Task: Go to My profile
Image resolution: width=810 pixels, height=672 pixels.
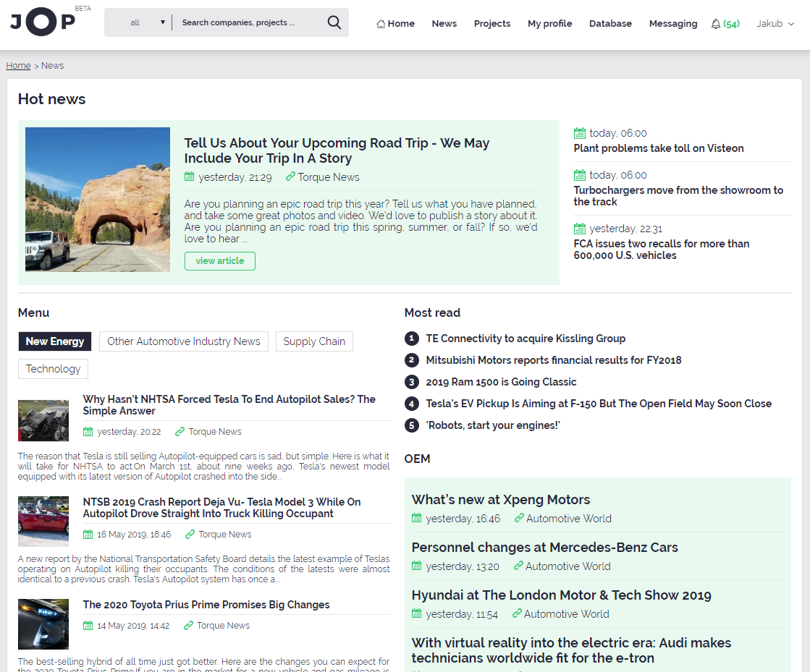Action: (549, 24)
